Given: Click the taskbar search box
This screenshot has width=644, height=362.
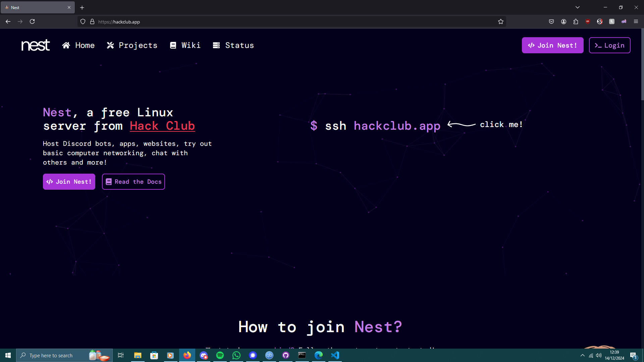Looking at the screenshot, I should pyautogui.click(x=64, y=355).
